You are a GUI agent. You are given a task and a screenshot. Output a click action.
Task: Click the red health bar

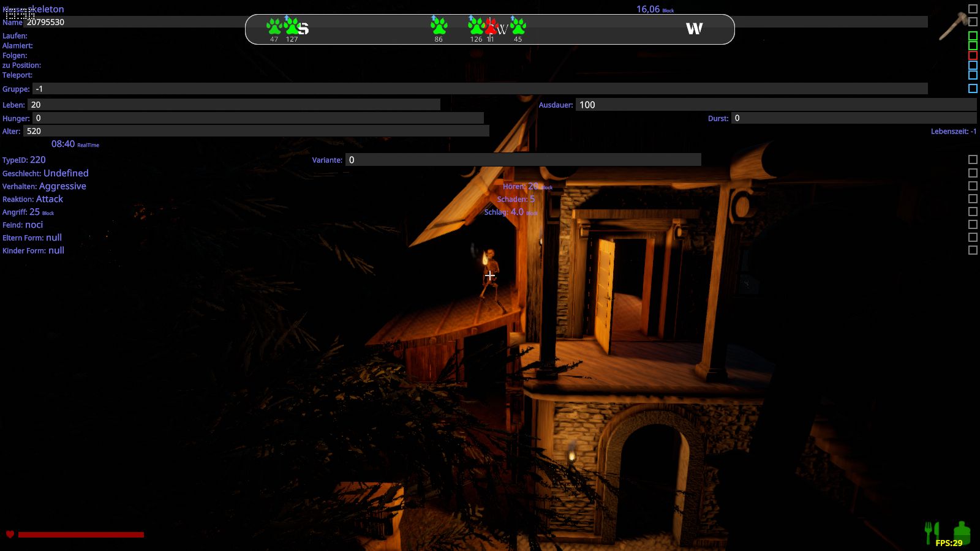81,534
